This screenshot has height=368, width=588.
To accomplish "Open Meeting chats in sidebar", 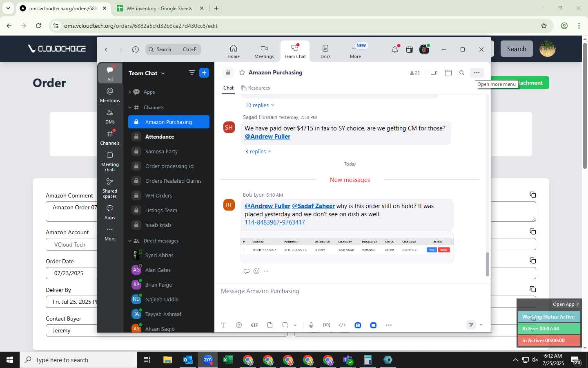I will point(110,162).
